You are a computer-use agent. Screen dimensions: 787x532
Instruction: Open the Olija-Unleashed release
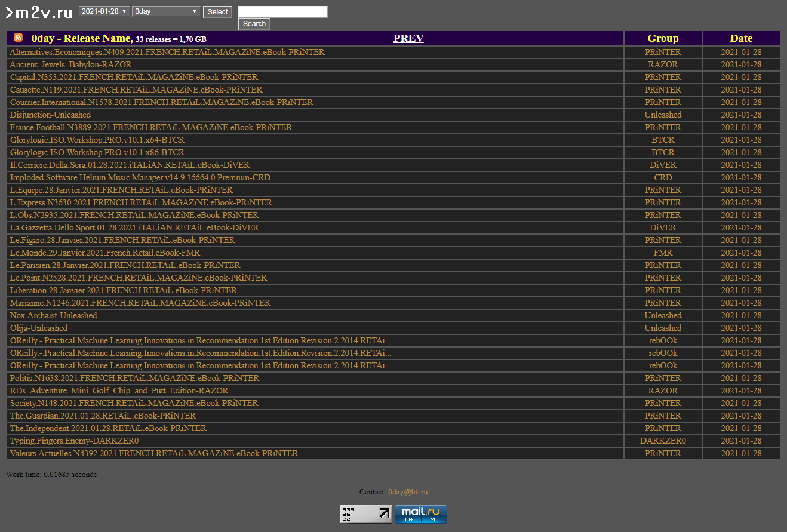tap(39, 328)
